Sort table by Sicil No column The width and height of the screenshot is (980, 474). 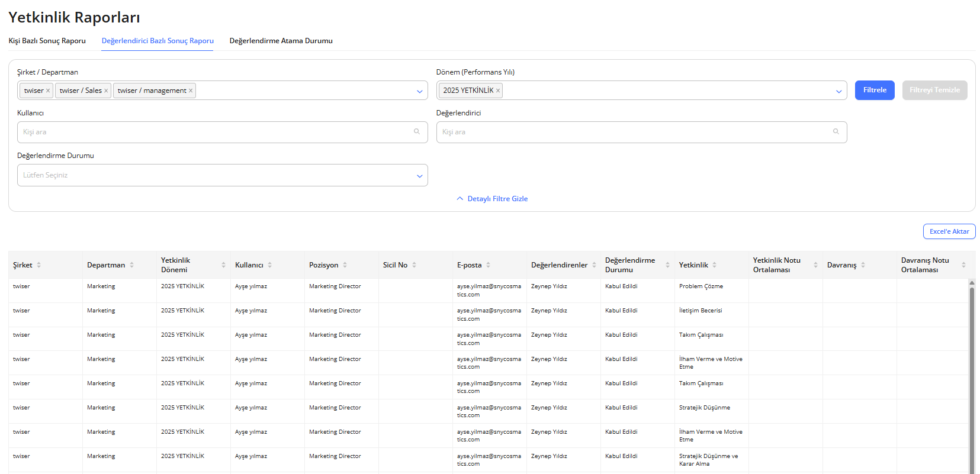point(414,265)
